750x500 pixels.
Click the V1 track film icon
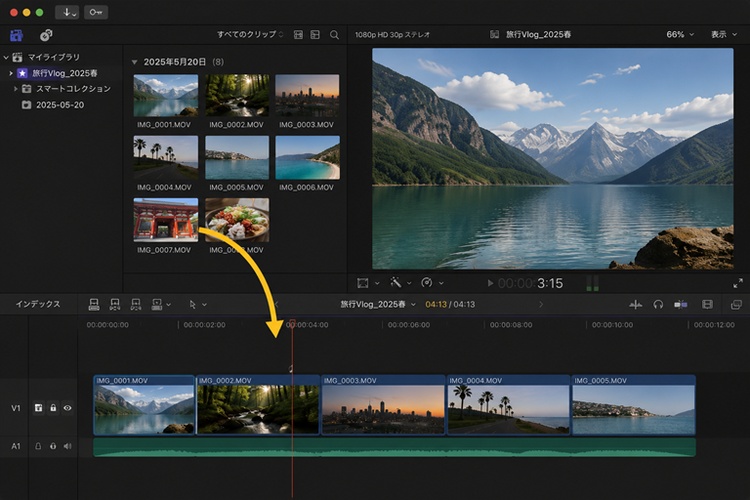(x=38, y=408)
